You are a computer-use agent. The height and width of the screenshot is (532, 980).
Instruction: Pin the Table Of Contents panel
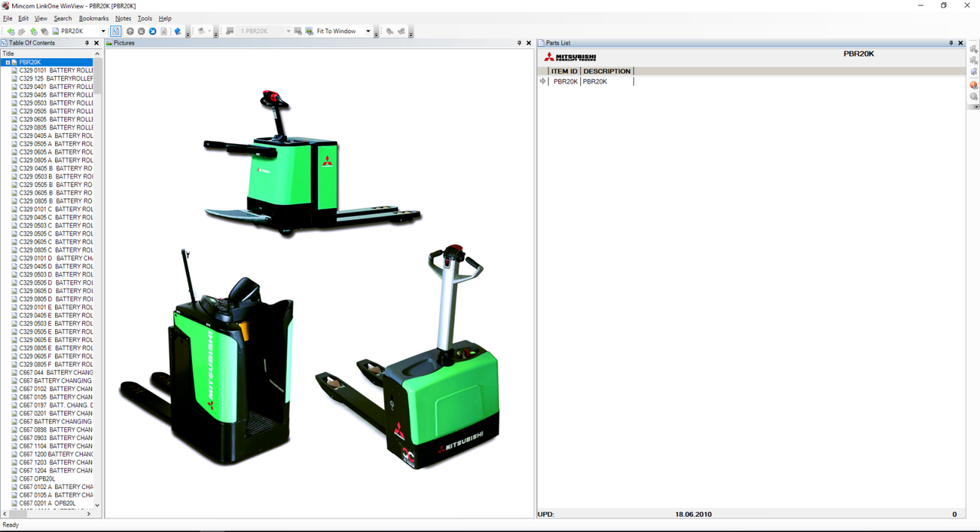point(87,43)
